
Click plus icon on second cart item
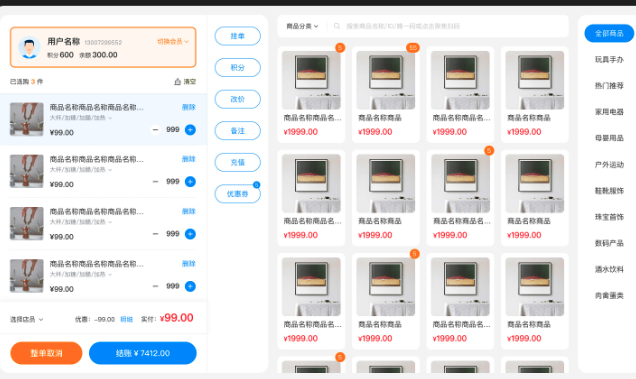190,182
